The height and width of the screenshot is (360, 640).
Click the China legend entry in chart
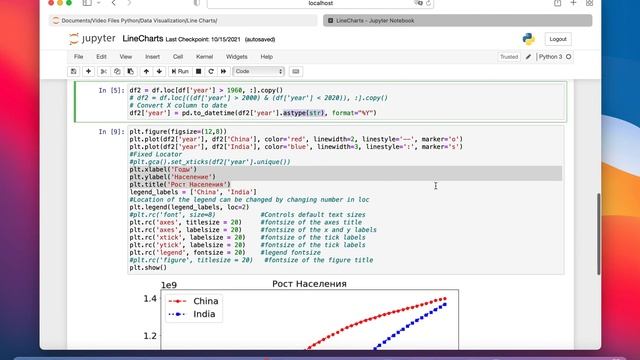pyautogui.click(x=193, y=301)
